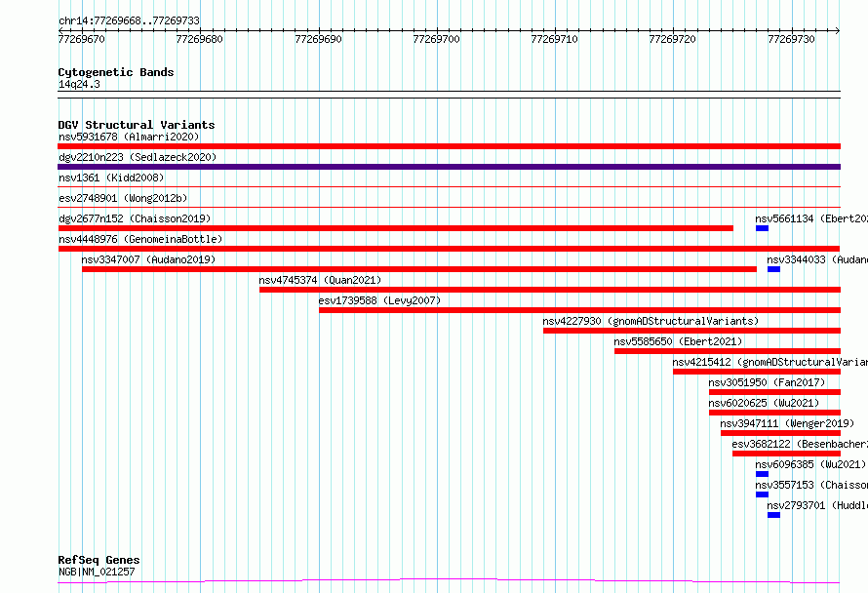The width and height of the screenshot is (868, 593).
Task: Open the nsv5585650 (Ebert2021) label
Action: pos(678,341)
